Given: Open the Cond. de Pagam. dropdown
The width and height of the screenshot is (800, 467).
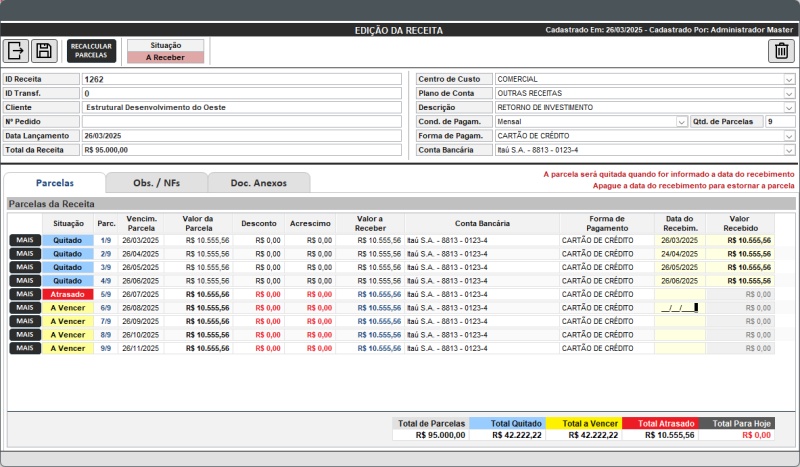Looking at the screenshot, I should (x=681, y=122).
